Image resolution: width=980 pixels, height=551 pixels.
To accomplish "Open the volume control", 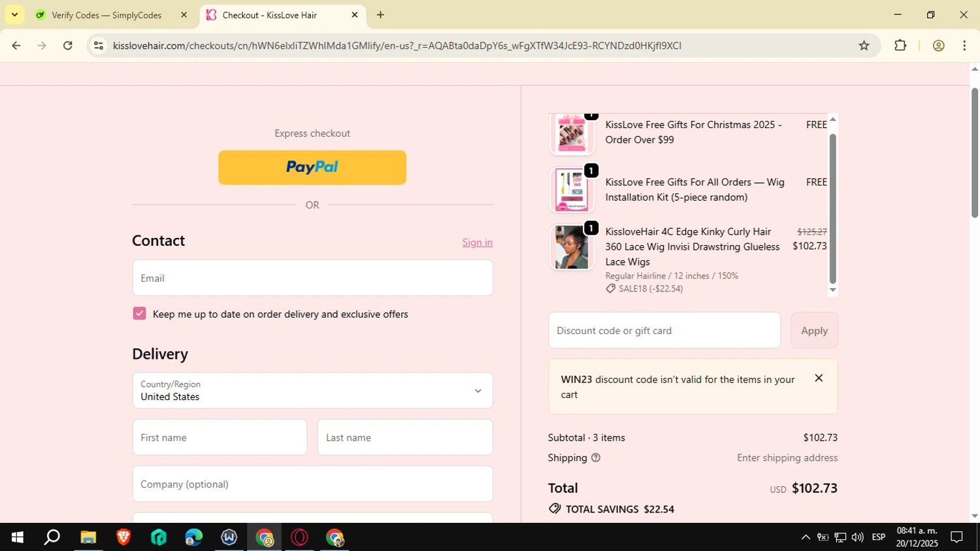I will coord(858,537).
